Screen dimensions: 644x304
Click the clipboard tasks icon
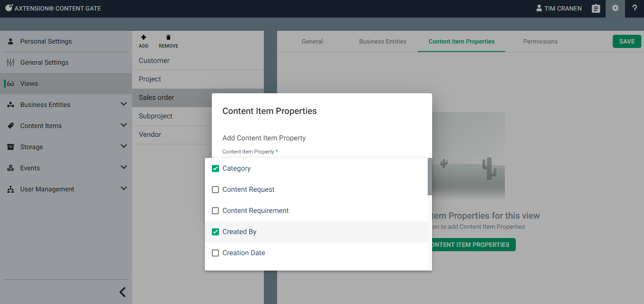596,8
